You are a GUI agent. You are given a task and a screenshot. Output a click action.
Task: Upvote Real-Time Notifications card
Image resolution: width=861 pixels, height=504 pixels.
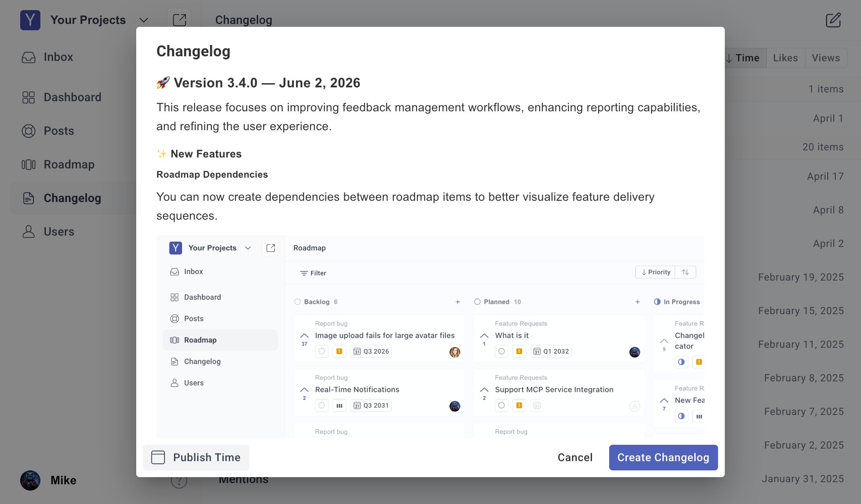[304, 393]
